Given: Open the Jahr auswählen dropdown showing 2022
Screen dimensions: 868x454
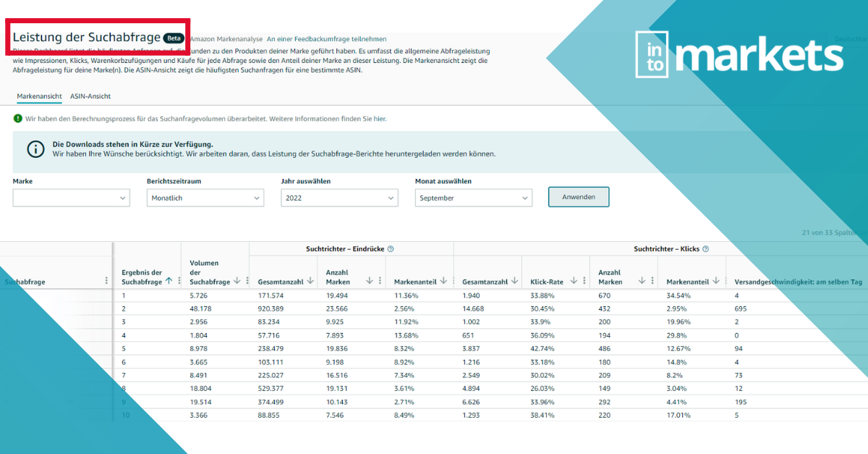Looking at the screenshot, I should (339, 198).
